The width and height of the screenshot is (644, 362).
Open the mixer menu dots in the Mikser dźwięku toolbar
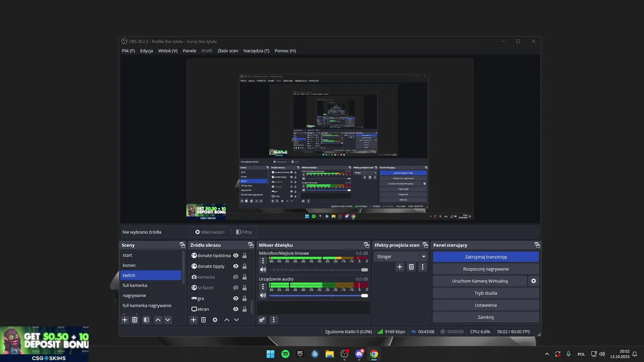point(274,320)
